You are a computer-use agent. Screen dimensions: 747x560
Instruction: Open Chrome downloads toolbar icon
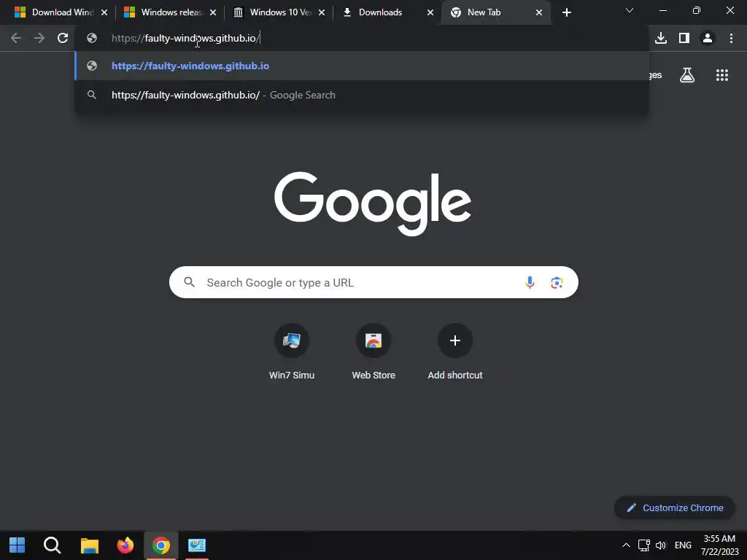[661, 38]
